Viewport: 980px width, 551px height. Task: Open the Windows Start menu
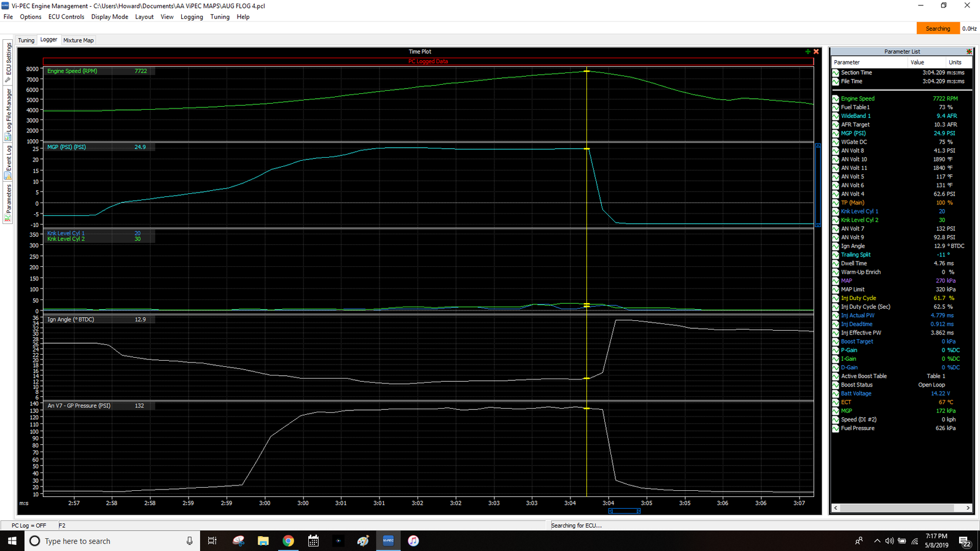(x=12, y=541)
